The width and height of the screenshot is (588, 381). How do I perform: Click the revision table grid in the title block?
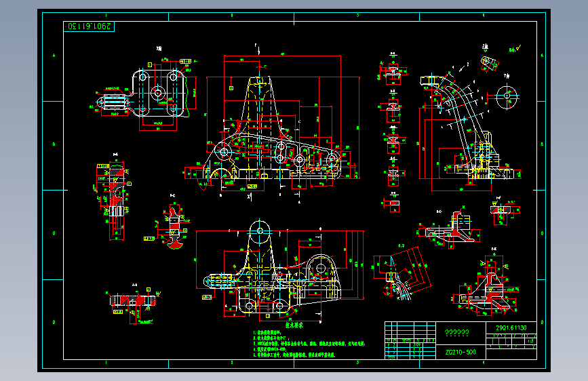pyautogui.click(x=410, y=340)
